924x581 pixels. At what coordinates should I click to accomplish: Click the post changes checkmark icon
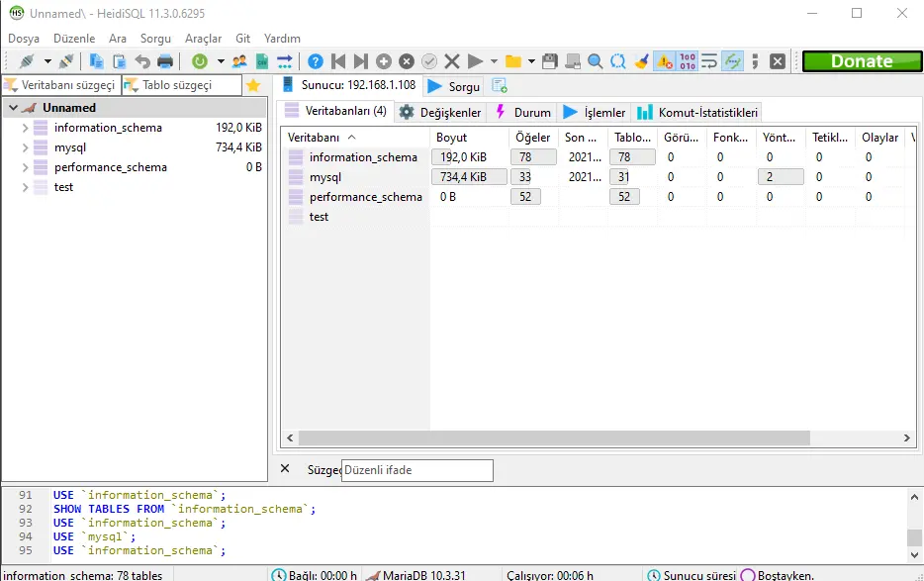(429, 60)
